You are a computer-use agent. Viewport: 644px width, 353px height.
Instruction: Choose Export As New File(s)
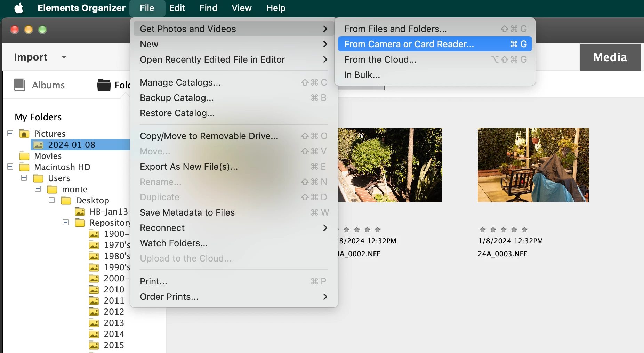click(234, 167)
